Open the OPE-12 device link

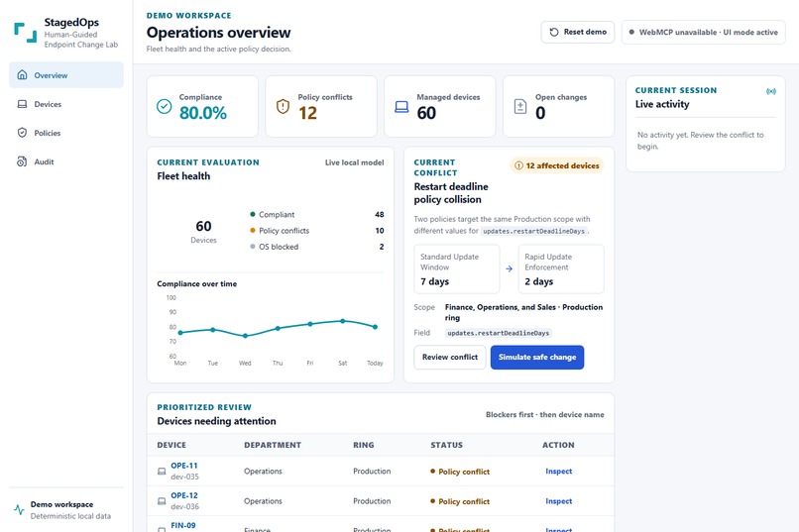(184, 495)
